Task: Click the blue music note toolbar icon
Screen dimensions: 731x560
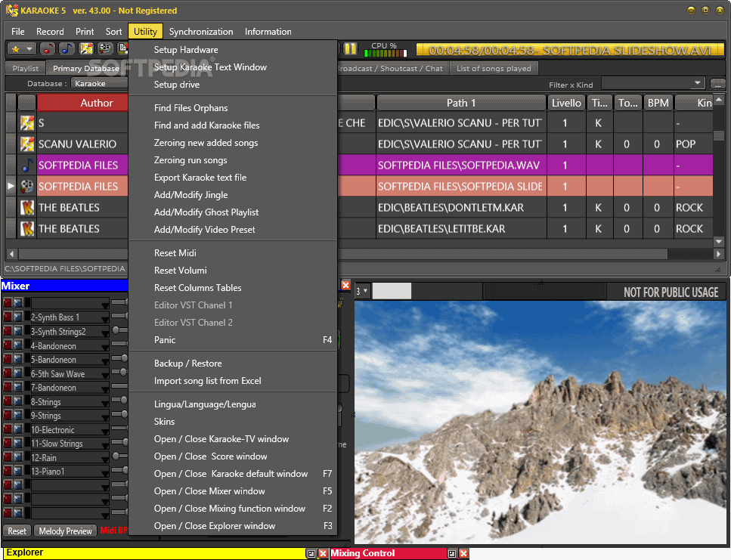Action: (x=67, y=48)
